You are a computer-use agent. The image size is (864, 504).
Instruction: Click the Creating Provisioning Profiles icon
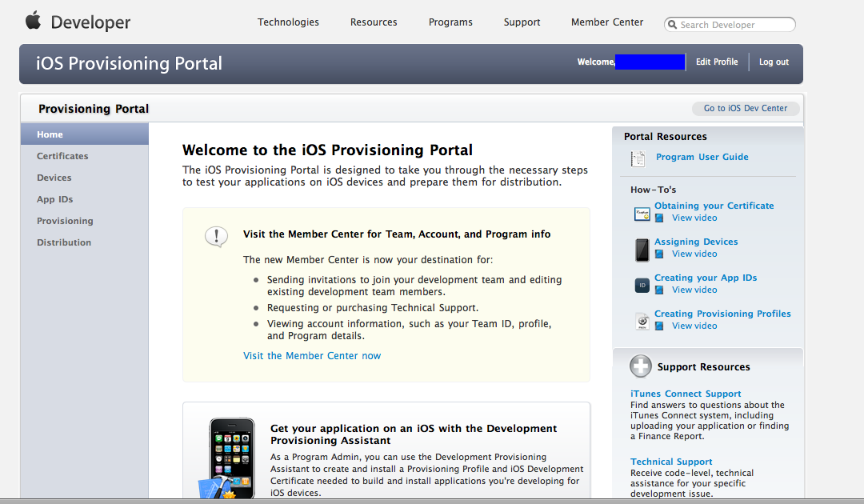(x=642, y=321)
